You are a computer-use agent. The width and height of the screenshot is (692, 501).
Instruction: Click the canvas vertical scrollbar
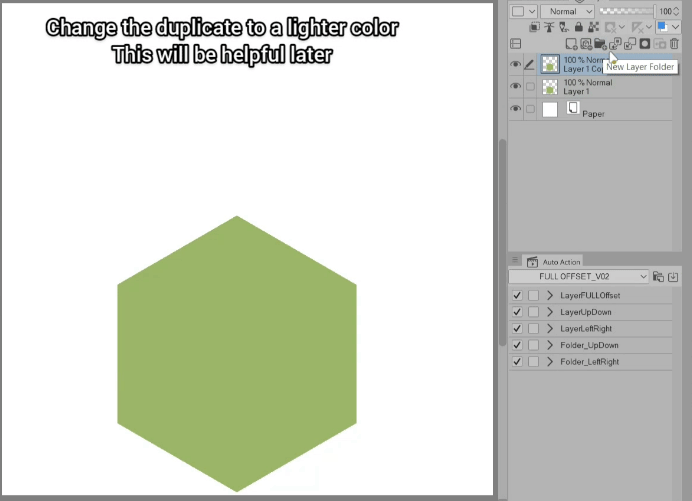tap(502, 243)
